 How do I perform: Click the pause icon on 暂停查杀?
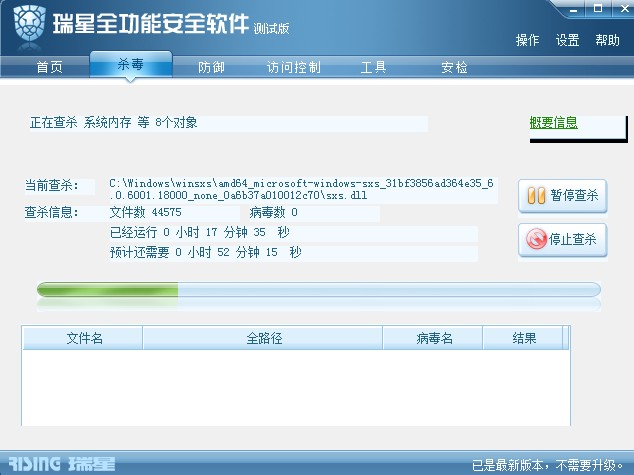pos(536,196)
